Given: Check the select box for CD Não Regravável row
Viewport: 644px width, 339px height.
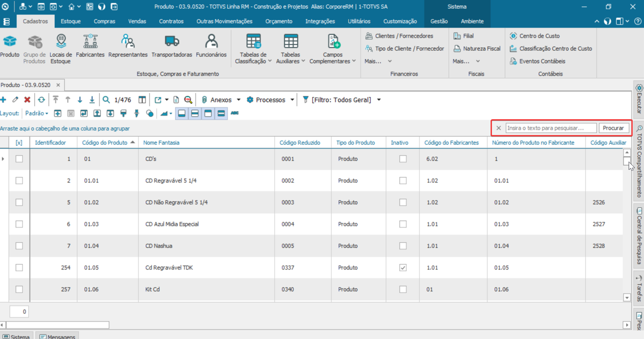Looking at the screenshot, I should click(x=19, y=202).
